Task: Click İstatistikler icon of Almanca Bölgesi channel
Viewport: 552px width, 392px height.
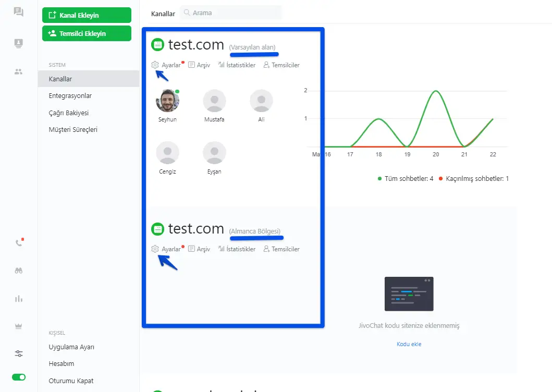Action: tap(221, 249)
